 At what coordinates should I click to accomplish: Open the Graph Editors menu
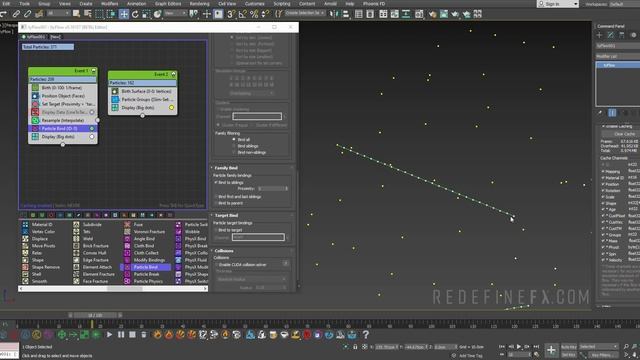point(168,4)
